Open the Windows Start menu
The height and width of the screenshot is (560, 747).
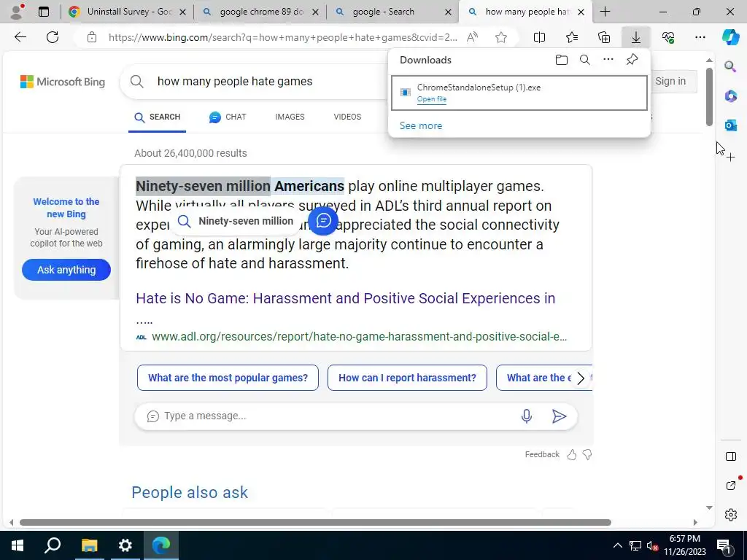18,545
